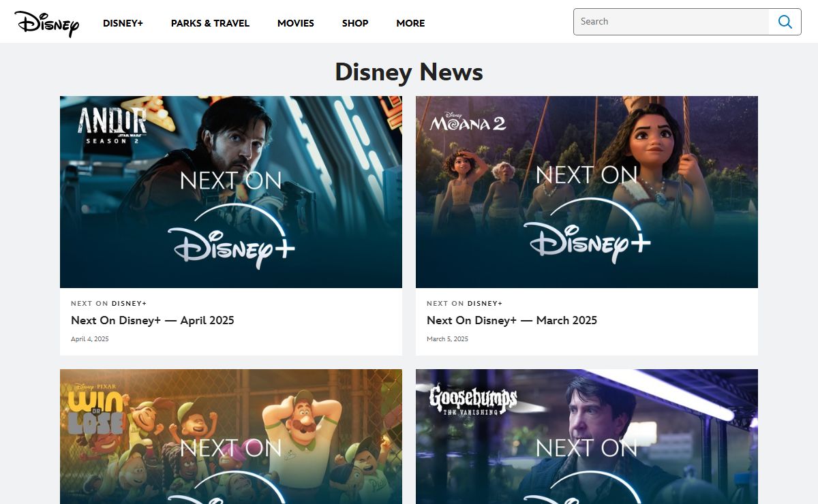Click the magnifying glass search icon
818x504 pixels.
point(785,22)
